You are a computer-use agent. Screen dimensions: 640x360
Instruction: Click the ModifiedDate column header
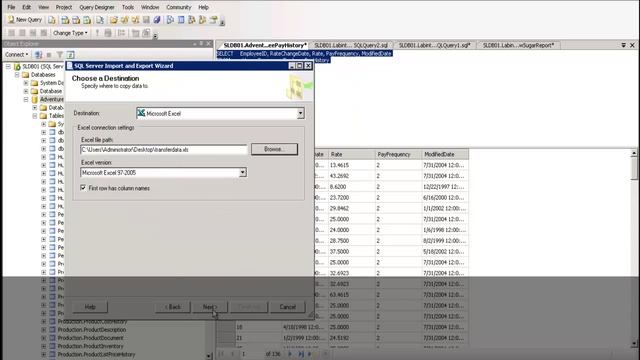click(445, 154)
